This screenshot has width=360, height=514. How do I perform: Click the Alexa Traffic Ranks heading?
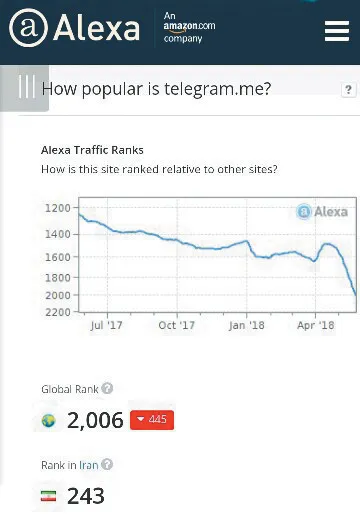92,150
